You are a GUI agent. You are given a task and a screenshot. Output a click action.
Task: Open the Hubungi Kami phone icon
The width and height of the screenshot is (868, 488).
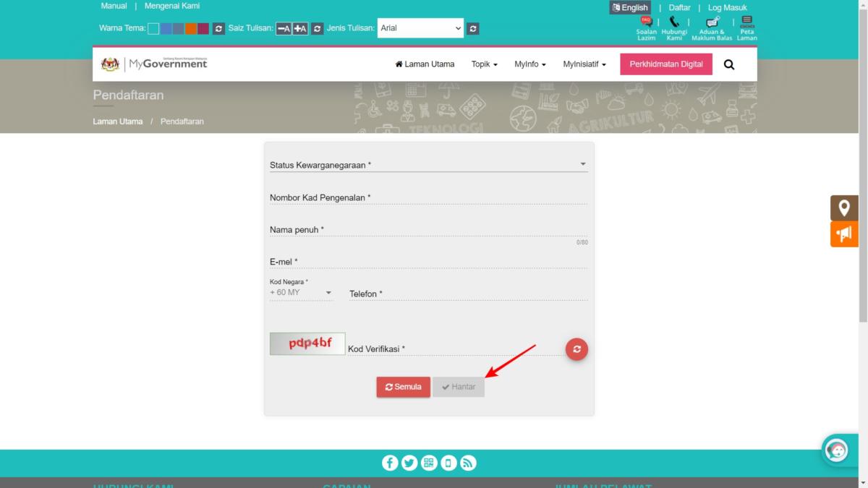pyautogui.click(x=674, y=28)
